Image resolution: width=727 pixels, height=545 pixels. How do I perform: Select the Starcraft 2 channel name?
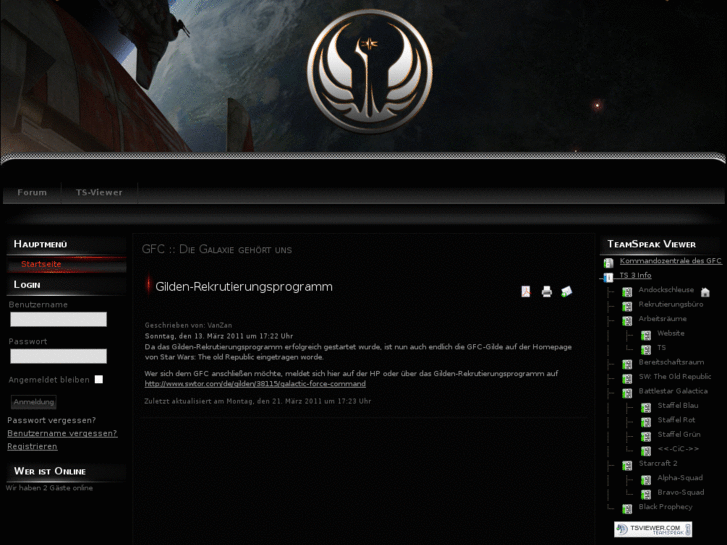[657, 463]
